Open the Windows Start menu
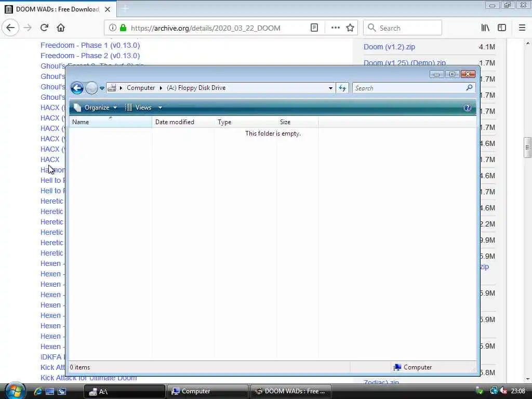 tap(15, 391)
